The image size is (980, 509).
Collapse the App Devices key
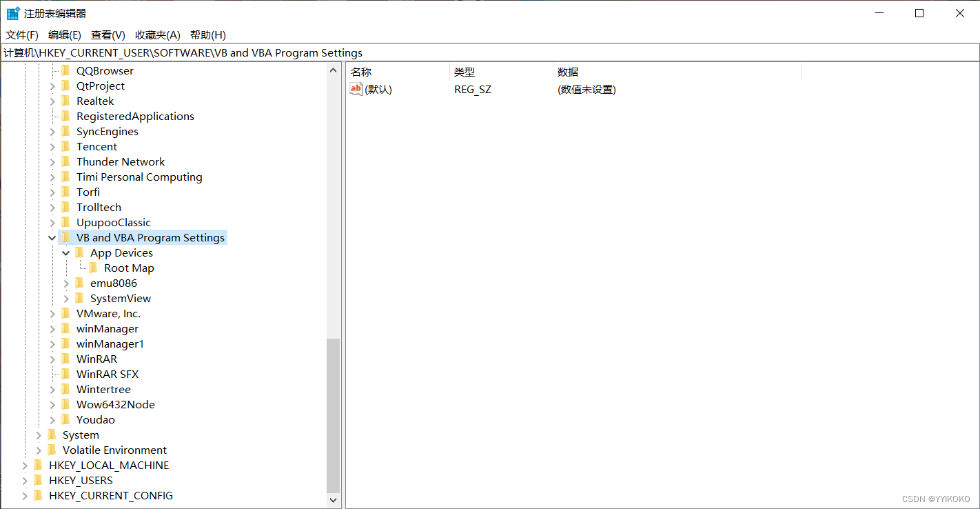pyautogui.click(x=66, y=252)
